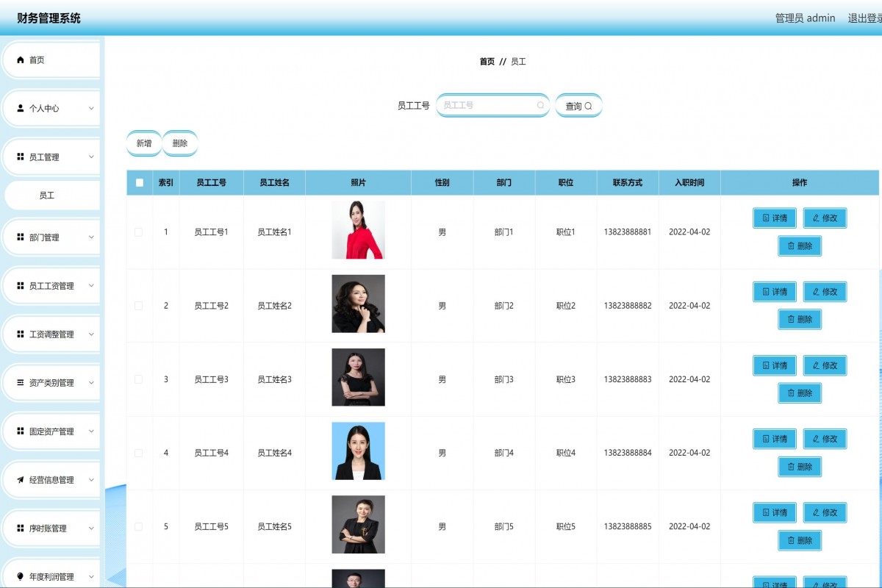Toggle the select-all checkbox in table header
The image size is (882, 588).
(140, 183)
